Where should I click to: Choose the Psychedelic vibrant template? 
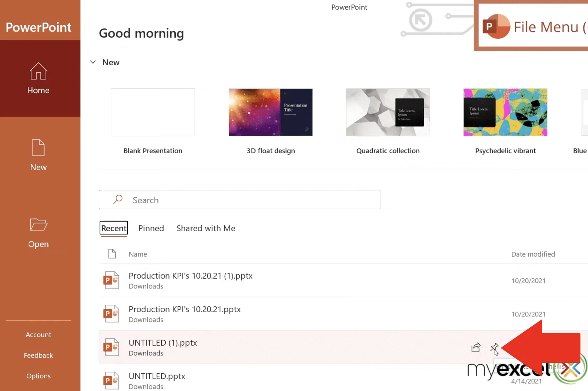pos(506,112)
